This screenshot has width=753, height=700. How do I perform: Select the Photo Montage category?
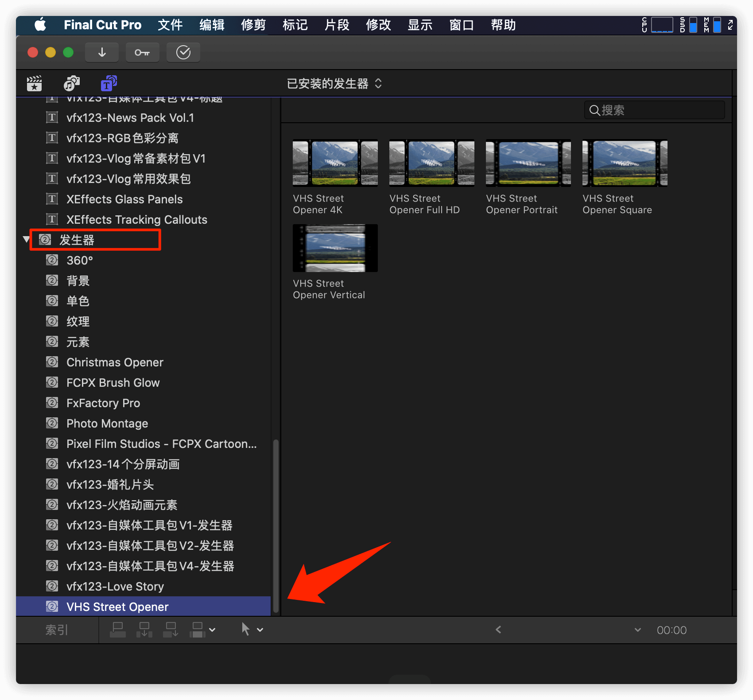pos(144,423)
